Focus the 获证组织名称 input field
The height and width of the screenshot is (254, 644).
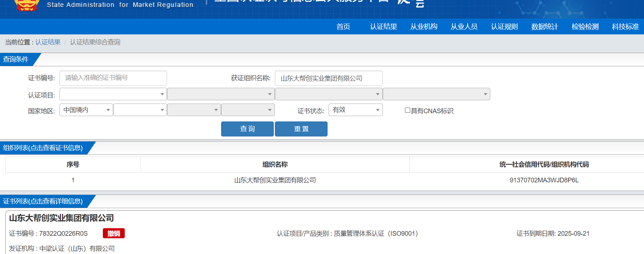tap(329, 78)
